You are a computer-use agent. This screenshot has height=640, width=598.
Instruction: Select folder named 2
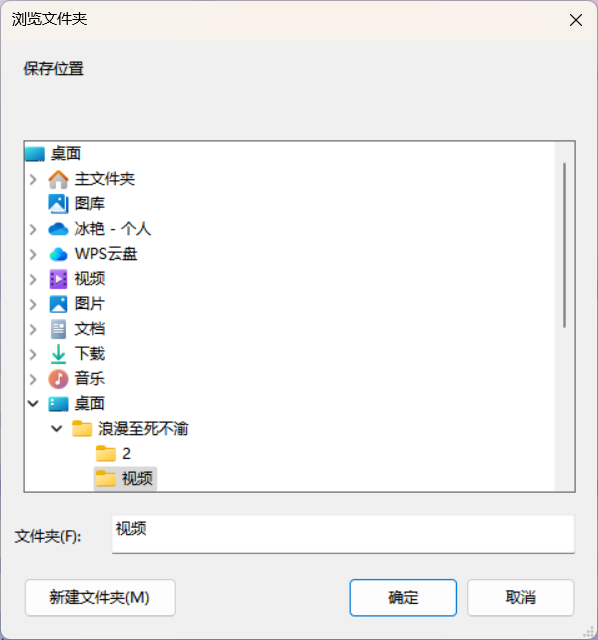[113, 453]
